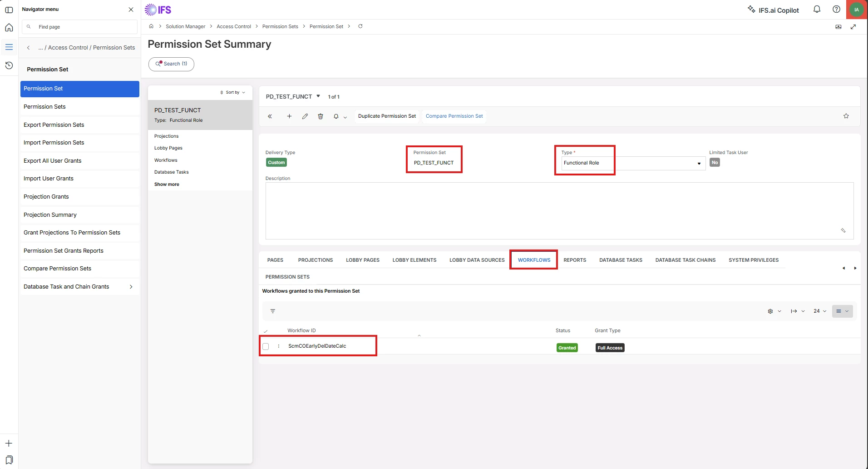This screenshot has height=469, width=868.
Task: Click the screenshot/media icon below the header
Action: click(x=838, y=27)
